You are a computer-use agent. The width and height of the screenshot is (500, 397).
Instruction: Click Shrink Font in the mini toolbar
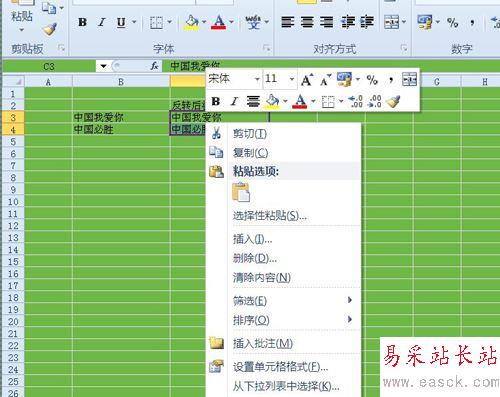[325, 80]
